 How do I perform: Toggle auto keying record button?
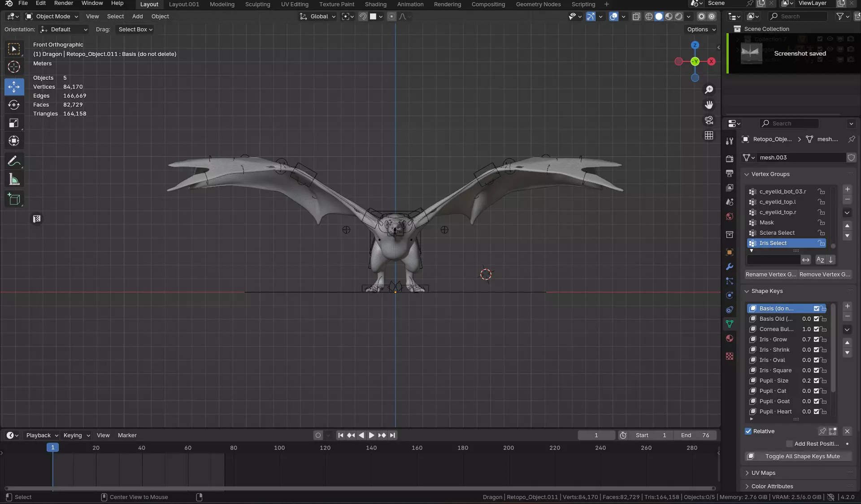tap(318, 435)
